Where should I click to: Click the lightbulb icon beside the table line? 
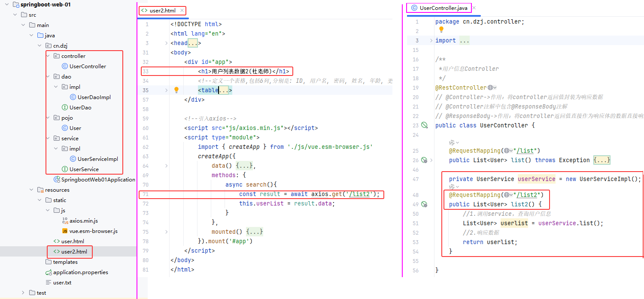tap(176, 90)
